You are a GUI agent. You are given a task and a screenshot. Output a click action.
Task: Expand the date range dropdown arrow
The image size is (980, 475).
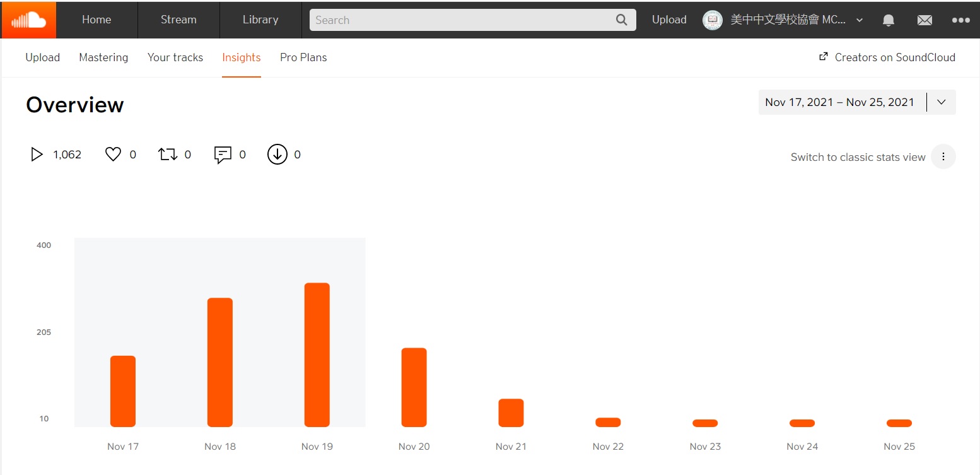(941, 102)
